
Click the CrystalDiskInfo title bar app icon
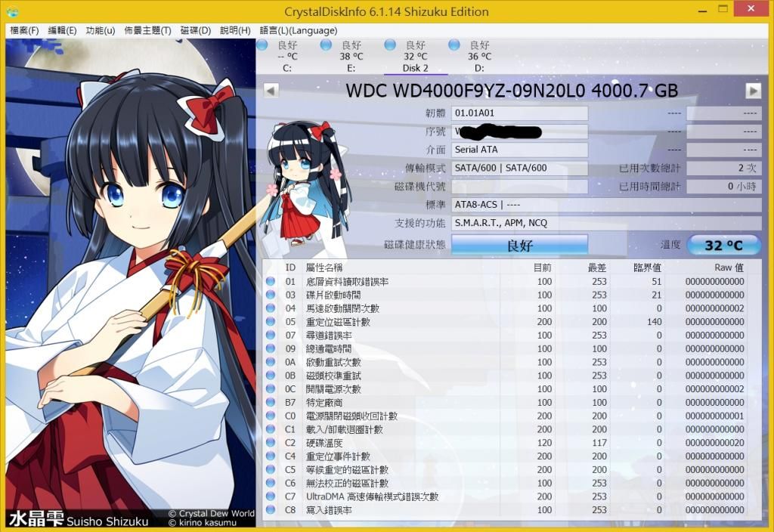tap(13, 11)
